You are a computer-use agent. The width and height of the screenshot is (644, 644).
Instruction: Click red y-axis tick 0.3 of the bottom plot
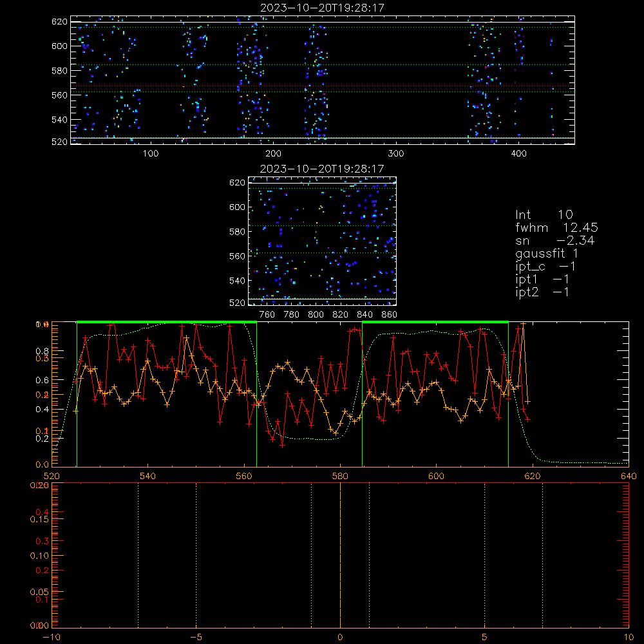(43, 542)
